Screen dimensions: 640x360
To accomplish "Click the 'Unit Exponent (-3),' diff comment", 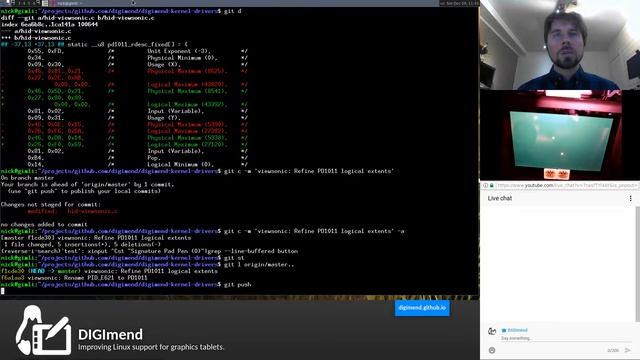I will (x=179, y=51).
